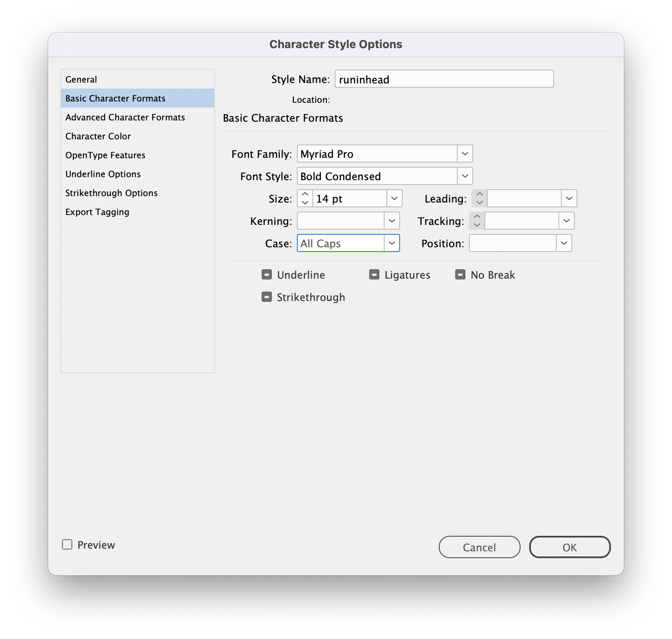Toggle the Strikethrough checkbox
672x639 pixels.
(267, 296)
